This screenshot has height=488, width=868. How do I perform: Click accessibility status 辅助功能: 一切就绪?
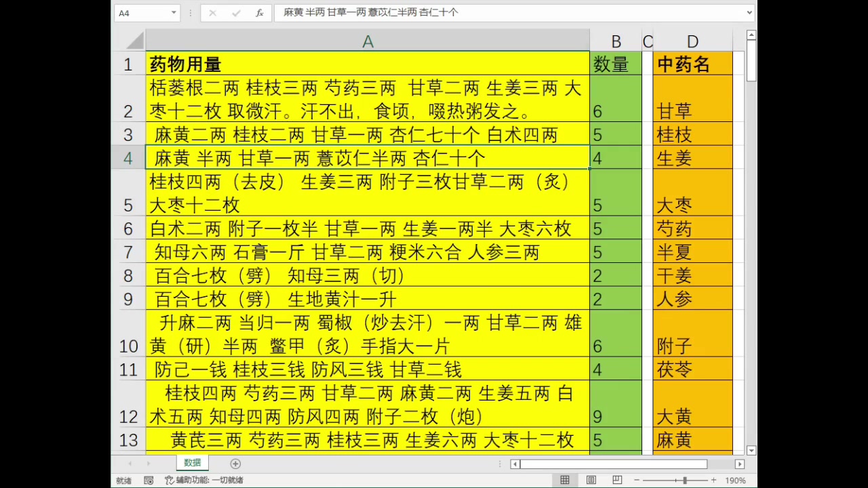click(204, 480)
